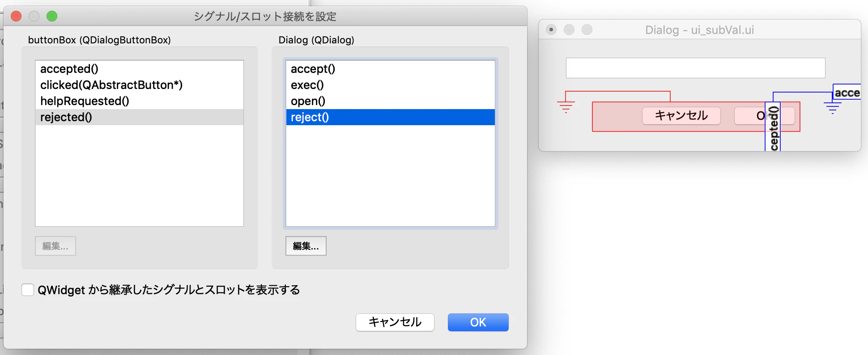Choose the accept() slot in Dialog list
Screen dimensions: 868x355
(390, 69)
